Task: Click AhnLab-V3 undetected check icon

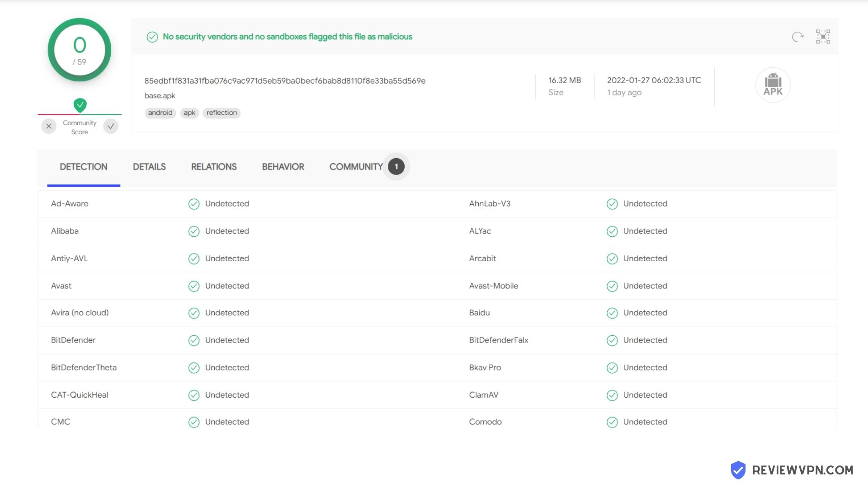Action: (612, 204)
